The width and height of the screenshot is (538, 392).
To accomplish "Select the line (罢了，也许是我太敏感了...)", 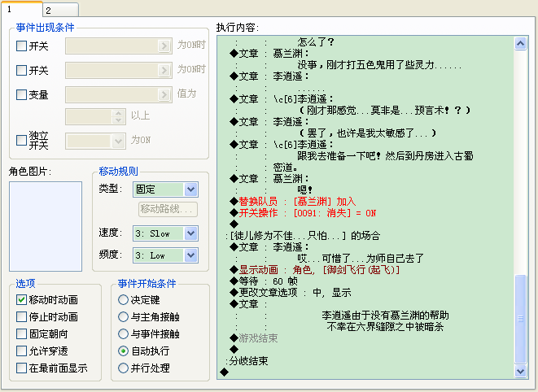I will tap(367, 133).
